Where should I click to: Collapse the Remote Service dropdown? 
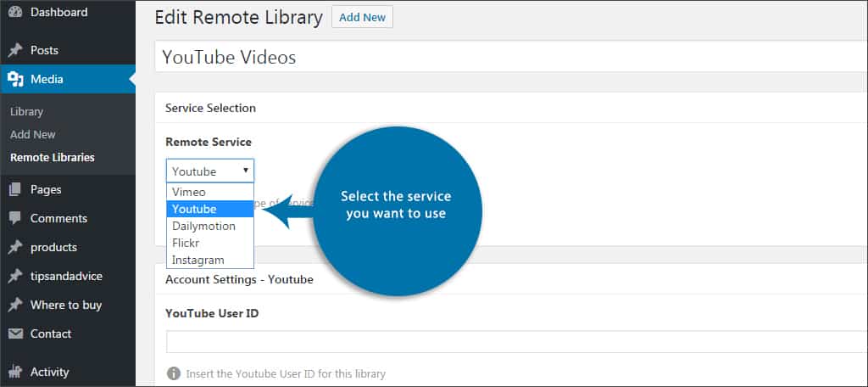(210, 171)
